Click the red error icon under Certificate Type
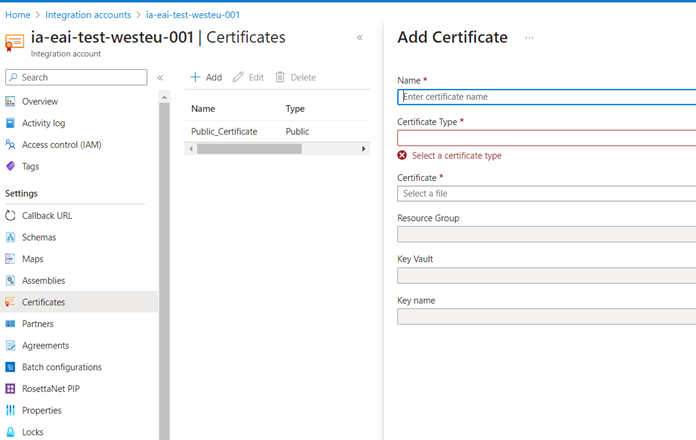Image resolution: width=696 pixels, height=440 pixels. [402, 155]
